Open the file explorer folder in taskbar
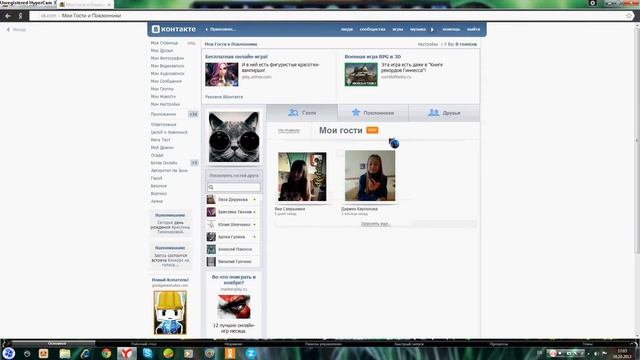This screenshot has width=640, height=360. click(x=64, y=353)
